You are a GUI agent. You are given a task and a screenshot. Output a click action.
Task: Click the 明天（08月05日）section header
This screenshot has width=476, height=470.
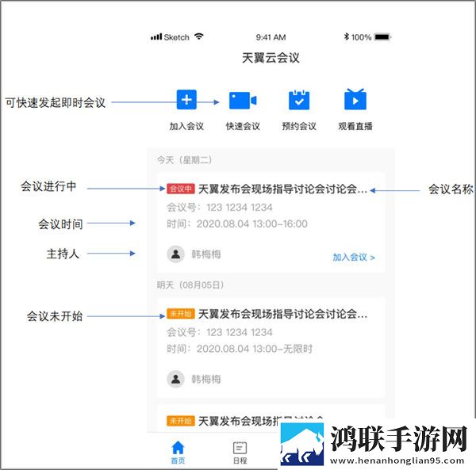click(190, 285)
